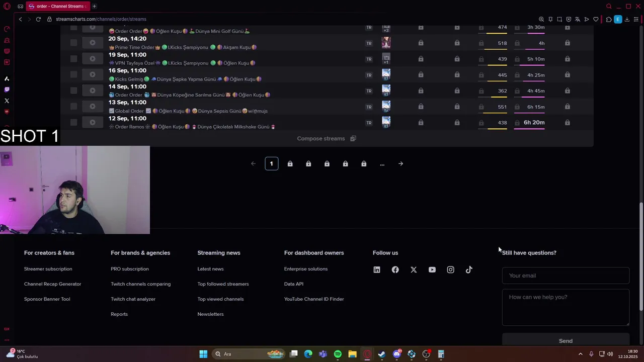Open Spotify from the taskbar

coord(338,354)
